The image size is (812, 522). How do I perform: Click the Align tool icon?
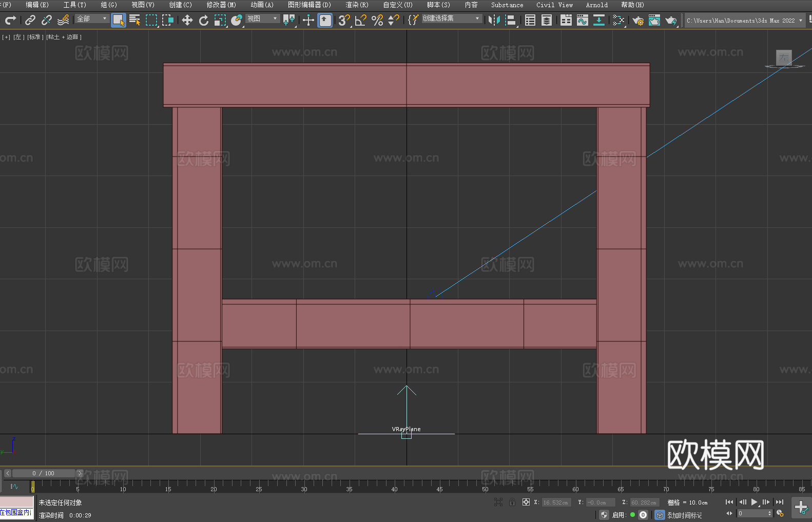(x=511, y=20)
